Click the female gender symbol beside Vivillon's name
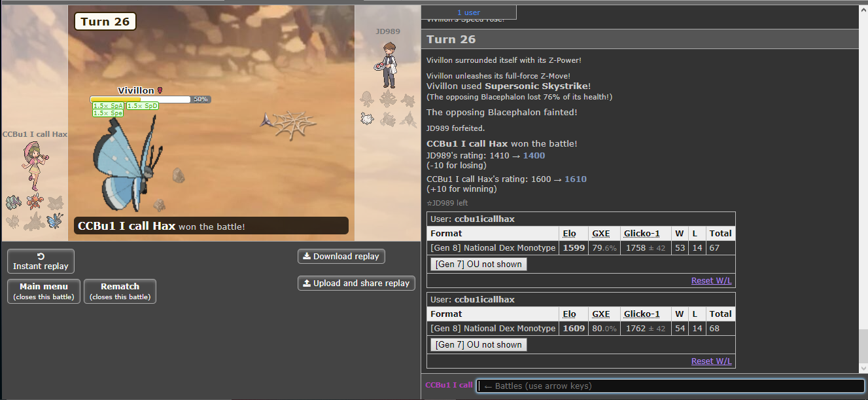The width and height of the screenshot is (868, 400). pyautogui.click(x=160, y=91)
